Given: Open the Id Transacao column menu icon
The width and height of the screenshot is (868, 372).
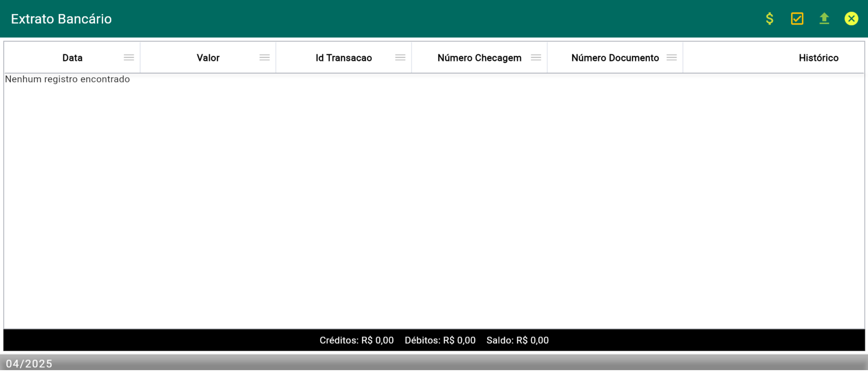Looking at the screenshot, I should pos(400,58).
